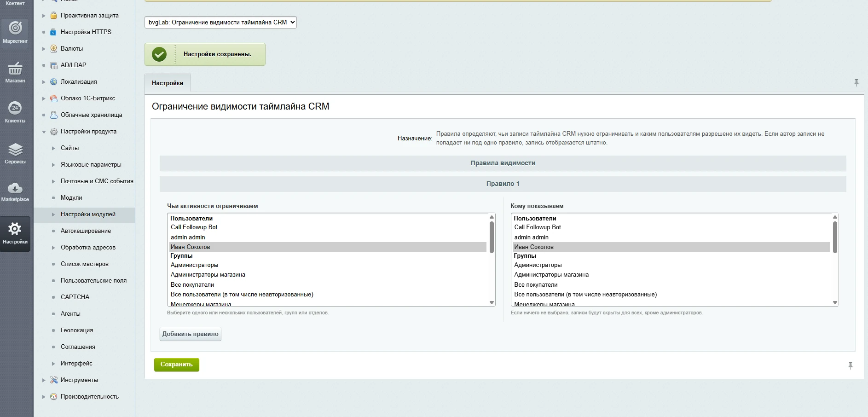Expand the Валюты tree node
Image resolution: width=868 pixels, height=417 pixels.
[44, 49]
